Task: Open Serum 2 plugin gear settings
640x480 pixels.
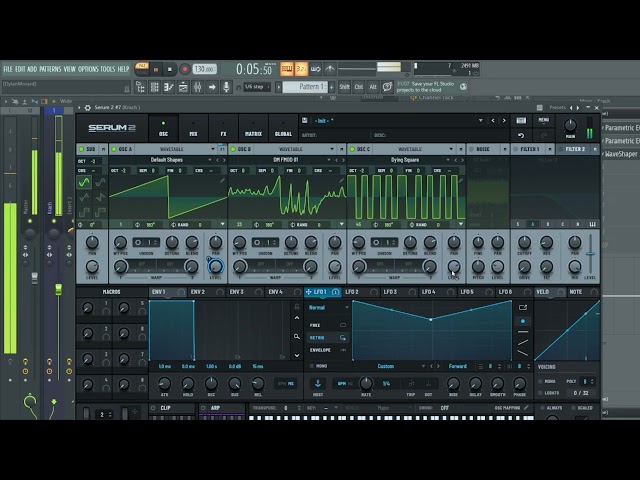Action: click(x=87, y=108)
